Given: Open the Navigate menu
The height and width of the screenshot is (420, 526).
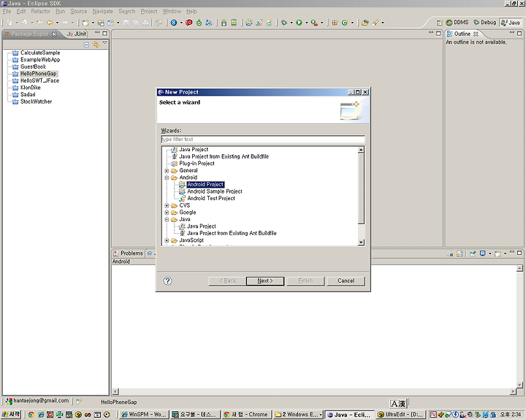Looking at the screenshot, I should (103, 11).
